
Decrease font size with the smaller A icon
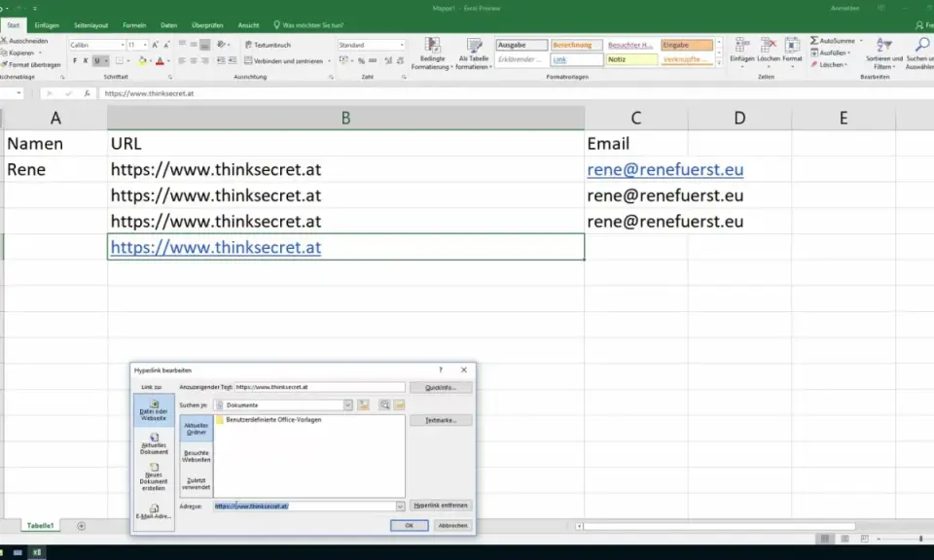pos(166,45)
